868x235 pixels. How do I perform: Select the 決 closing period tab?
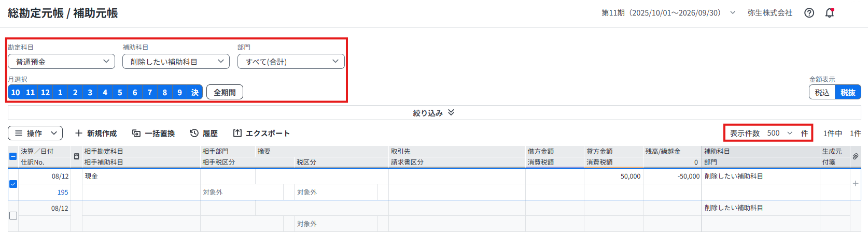coord(195,92)
